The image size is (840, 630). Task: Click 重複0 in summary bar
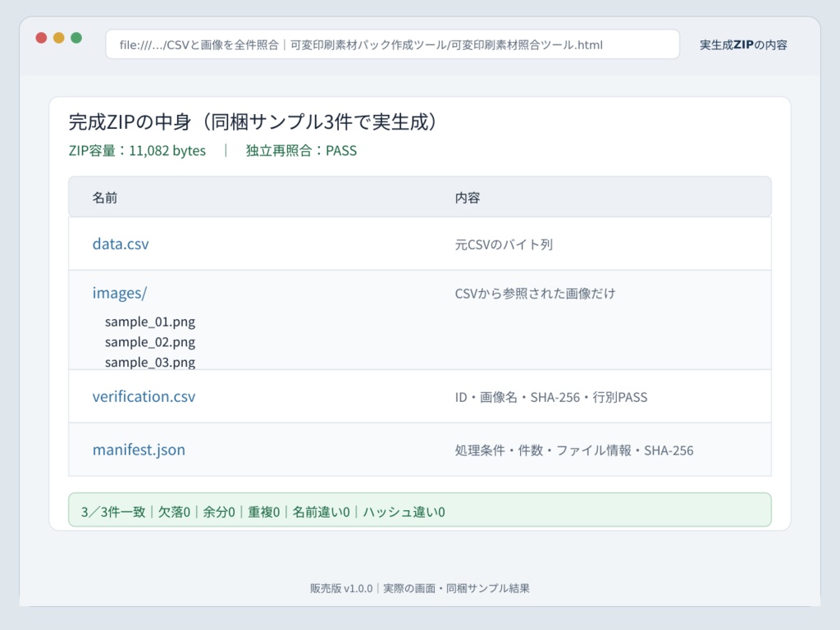click(x=263, y=512)
